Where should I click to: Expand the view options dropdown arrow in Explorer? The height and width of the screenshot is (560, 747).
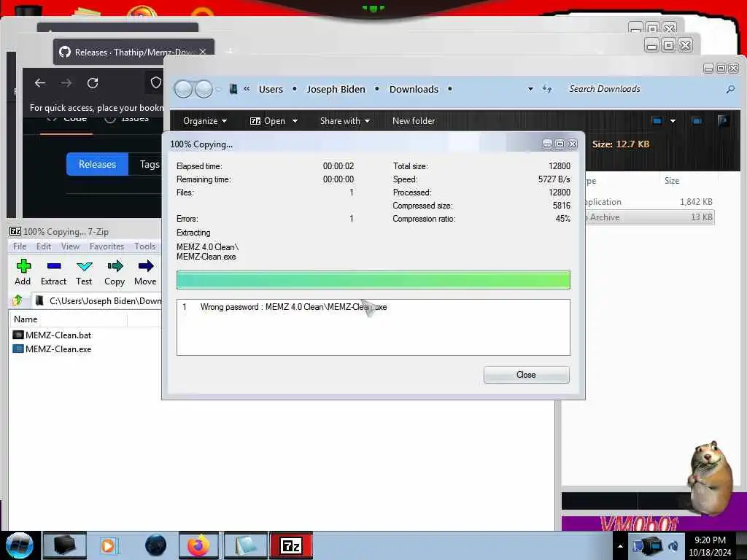673,121
